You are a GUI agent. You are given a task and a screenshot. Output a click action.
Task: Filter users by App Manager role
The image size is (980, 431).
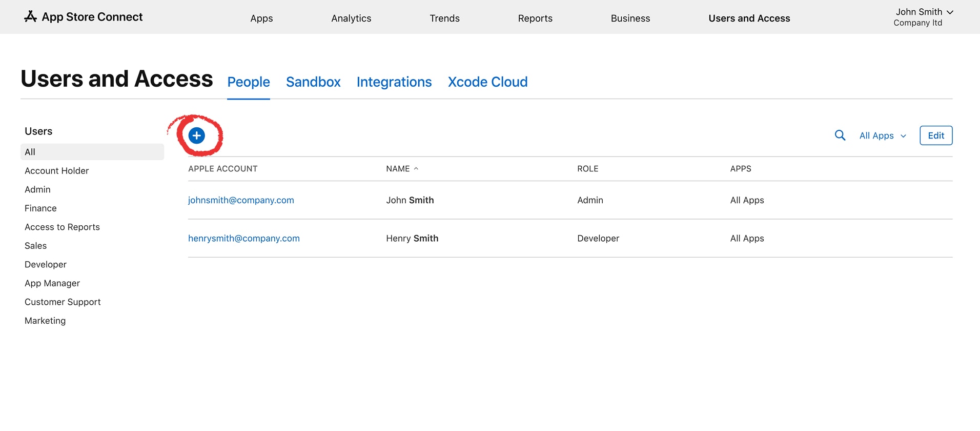52,283
